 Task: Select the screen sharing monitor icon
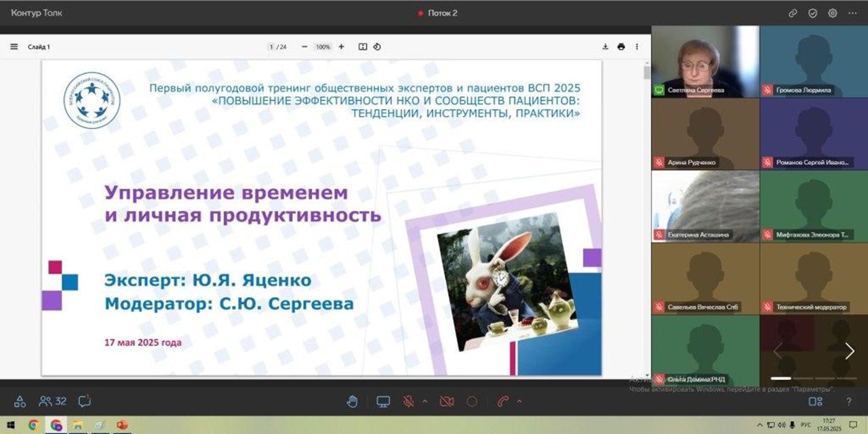(x=383, y=401)
